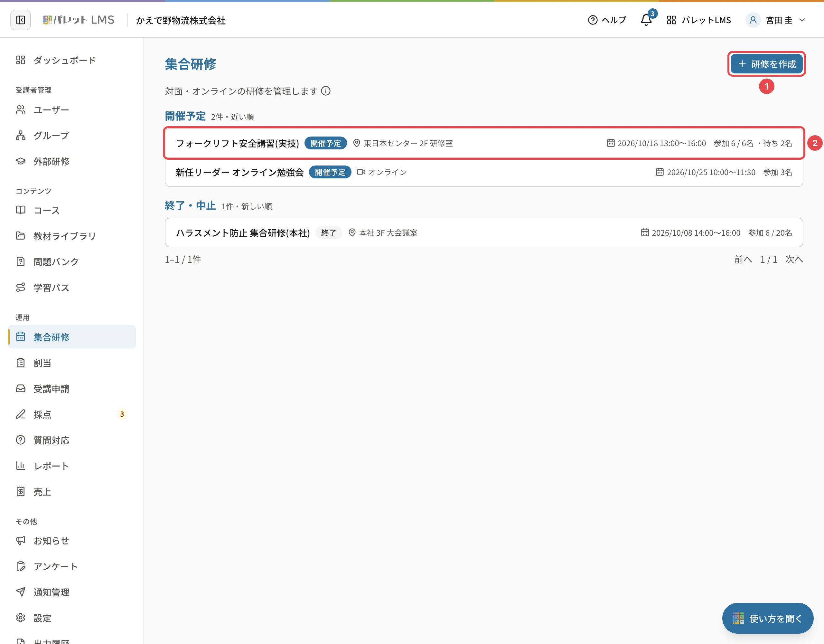
Task: Click the 受講申請 inbox icon
Action: [21, 388]
